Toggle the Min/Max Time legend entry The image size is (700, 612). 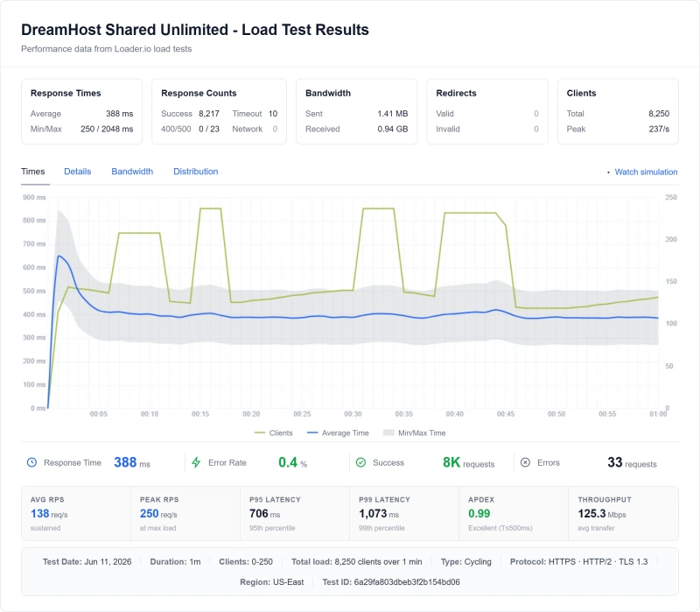(x=414, y=433)
